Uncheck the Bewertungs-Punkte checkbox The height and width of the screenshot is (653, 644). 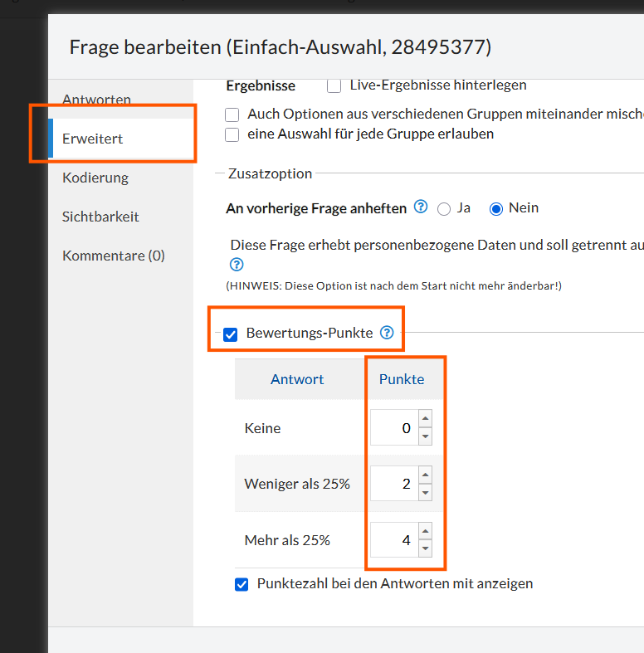[231, 334]
